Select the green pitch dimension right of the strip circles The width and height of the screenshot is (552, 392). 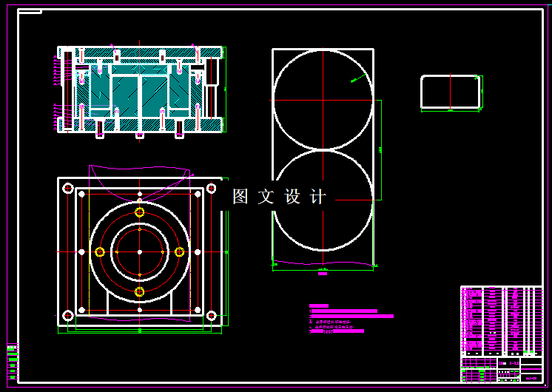click(x=379, y=150)
